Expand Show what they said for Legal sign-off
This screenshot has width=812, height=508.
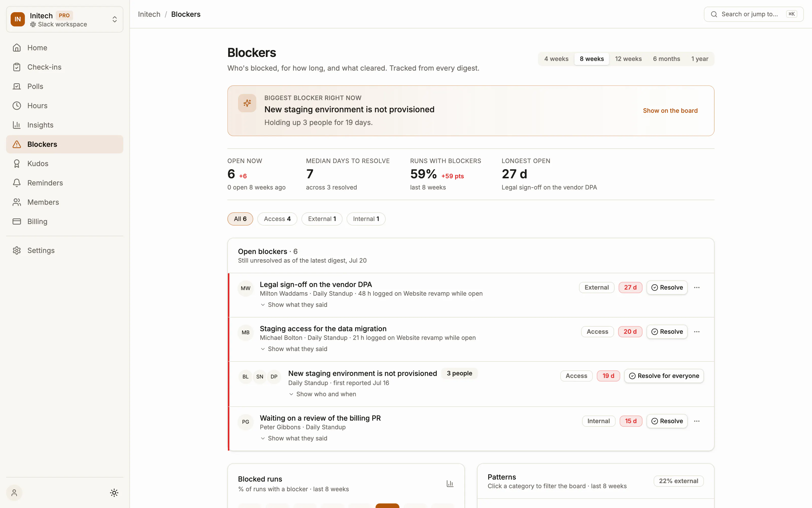click(294, 305)
